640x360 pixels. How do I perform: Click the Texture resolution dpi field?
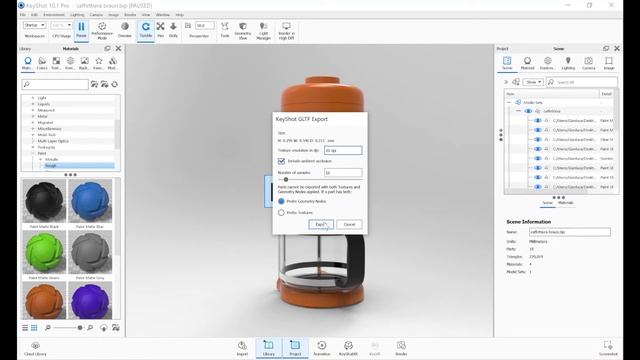click(x=343, y=150)
